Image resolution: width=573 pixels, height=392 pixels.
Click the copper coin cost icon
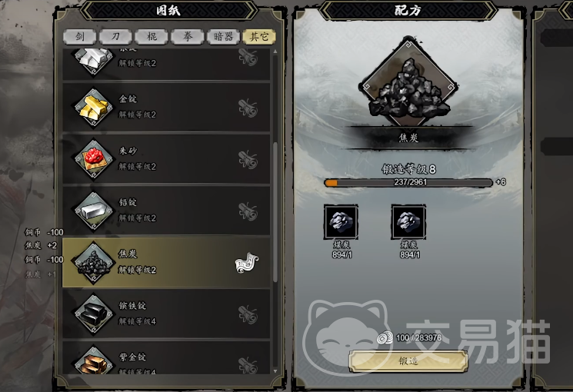click(x=385, y=337)
